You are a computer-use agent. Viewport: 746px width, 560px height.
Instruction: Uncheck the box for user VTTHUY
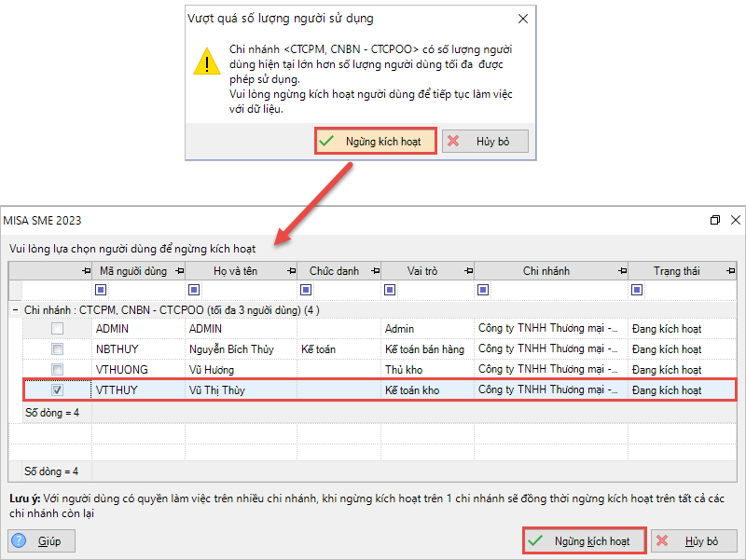tap(58, 390)
